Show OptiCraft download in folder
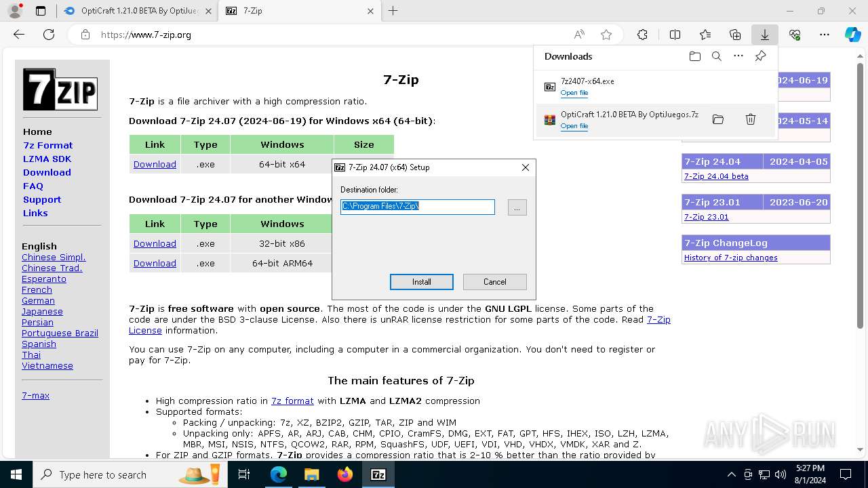868x488 pixels. pos(717,119)
